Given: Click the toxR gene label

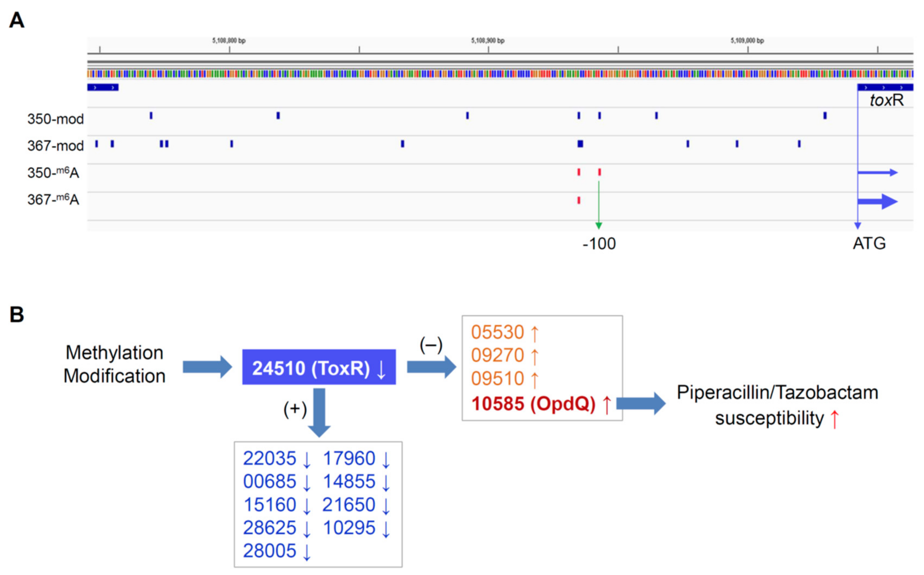Looking at the screenshot, I should click(x=886, y=100).
